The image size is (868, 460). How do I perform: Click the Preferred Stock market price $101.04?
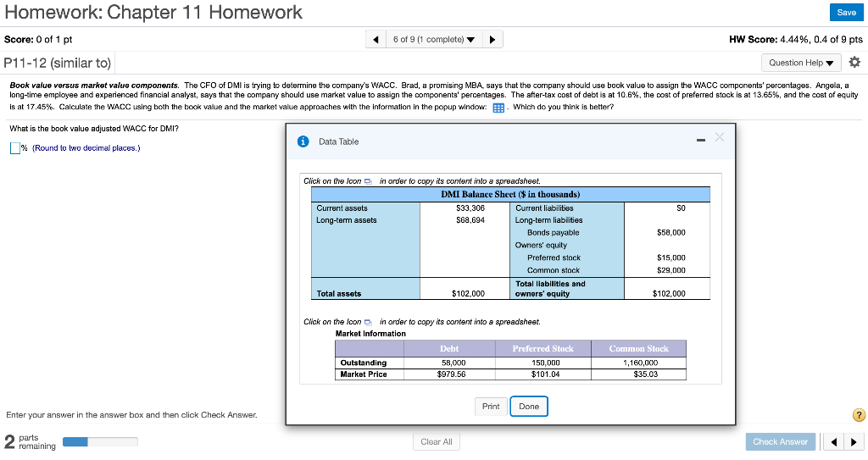click(x=545, y=374)
